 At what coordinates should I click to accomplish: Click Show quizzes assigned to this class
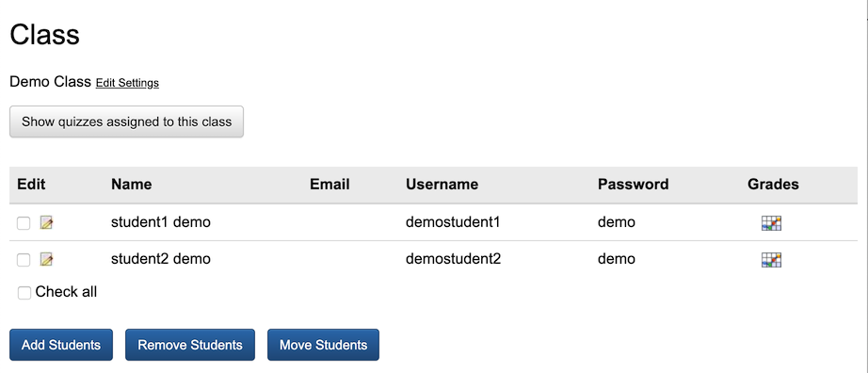pyautogui.click(x=127, y=122)
